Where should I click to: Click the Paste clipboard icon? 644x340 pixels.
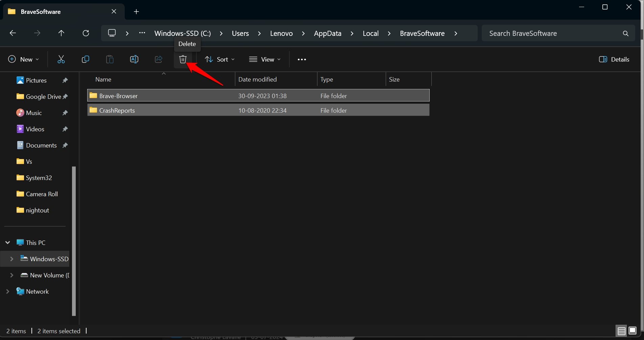pyautogui.click(x=110, y=60)
